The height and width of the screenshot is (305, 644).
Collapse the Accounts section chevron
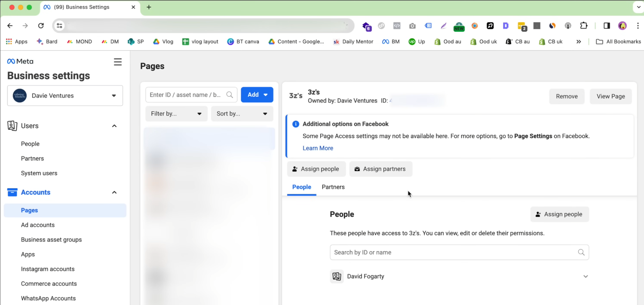(x=114, y=192)
